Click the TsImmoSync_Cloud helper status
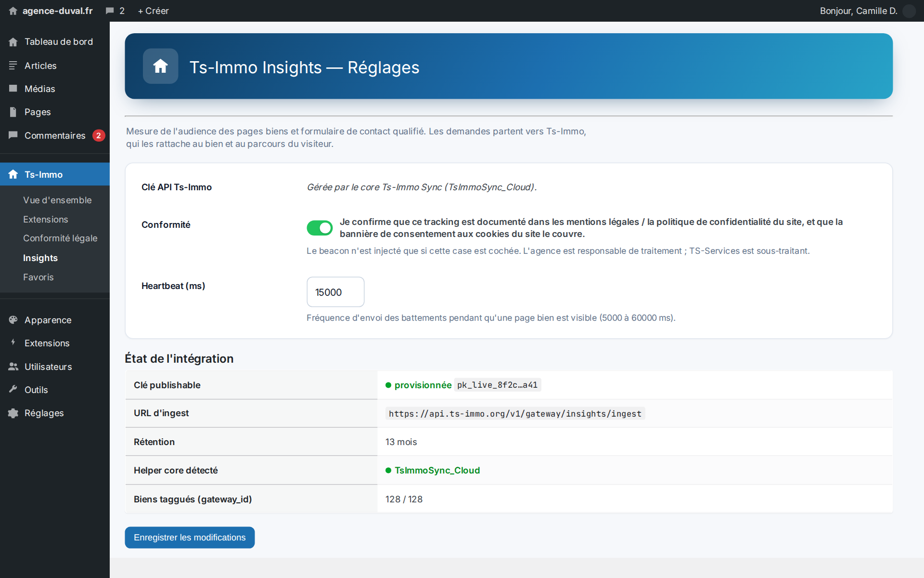This screenshot has width=924, height=578. pos(437,471)
